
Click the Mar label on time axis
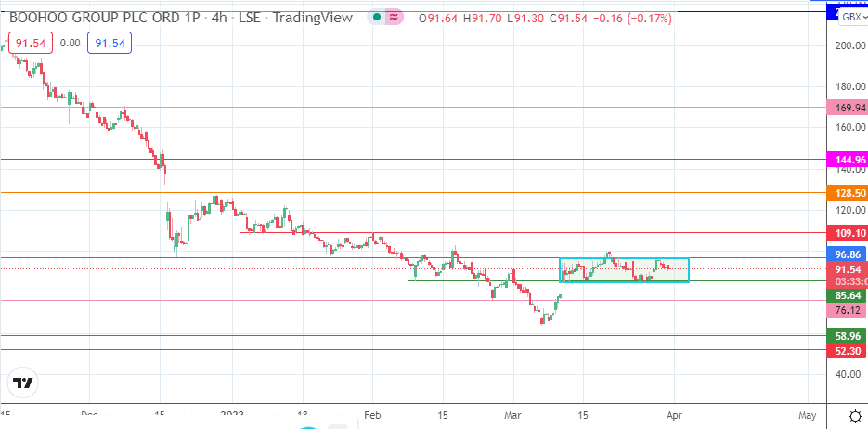click(513, 415)
